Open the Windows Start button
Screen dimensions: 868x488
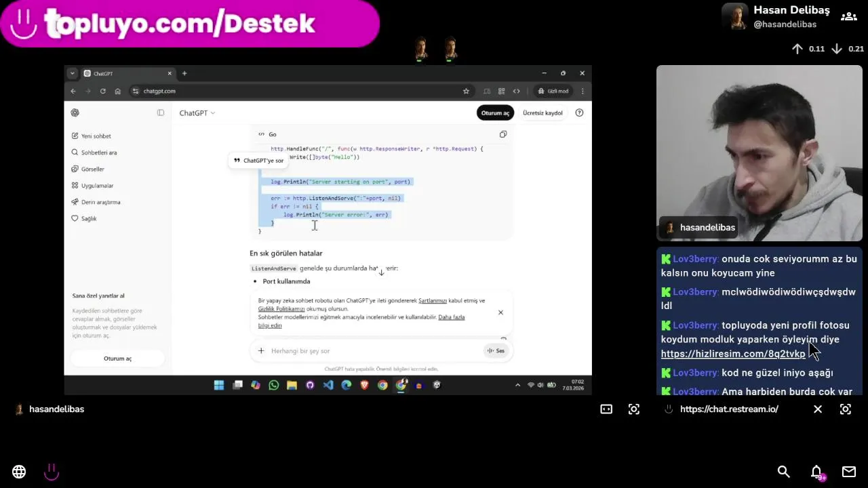[219, 385]
